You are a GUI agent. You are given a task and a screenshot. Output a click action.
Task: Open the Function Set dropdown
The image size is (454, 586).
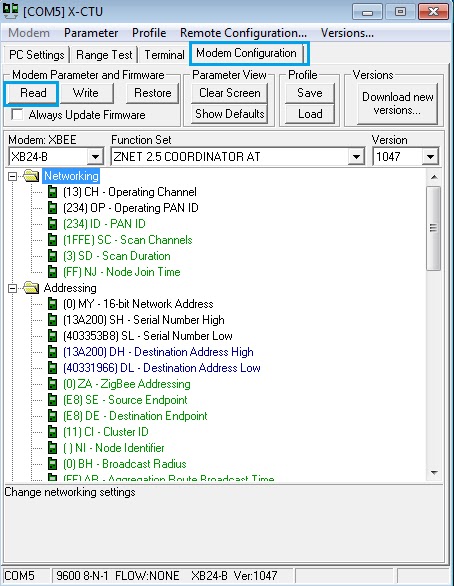(356, 157)
